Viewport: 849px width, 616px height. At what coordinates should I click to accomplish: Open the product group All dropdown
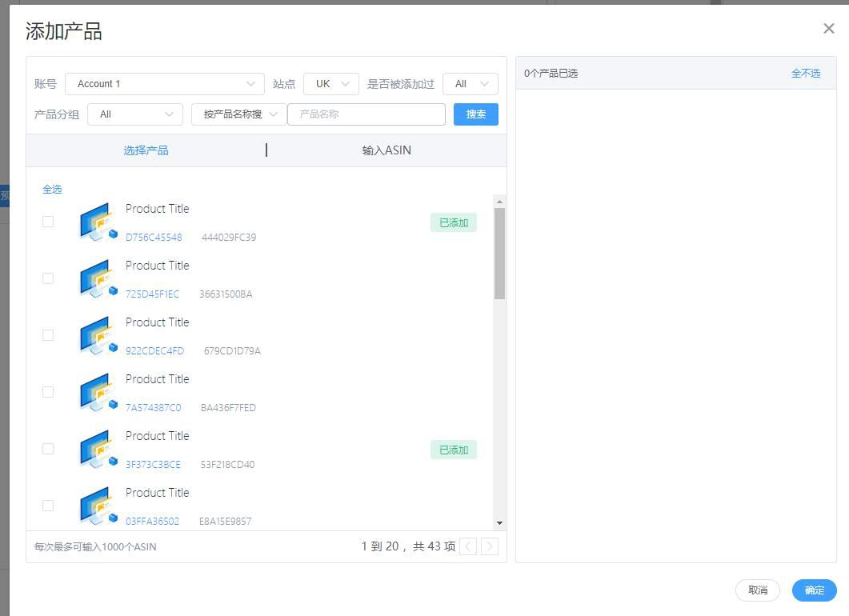[134, 114]
